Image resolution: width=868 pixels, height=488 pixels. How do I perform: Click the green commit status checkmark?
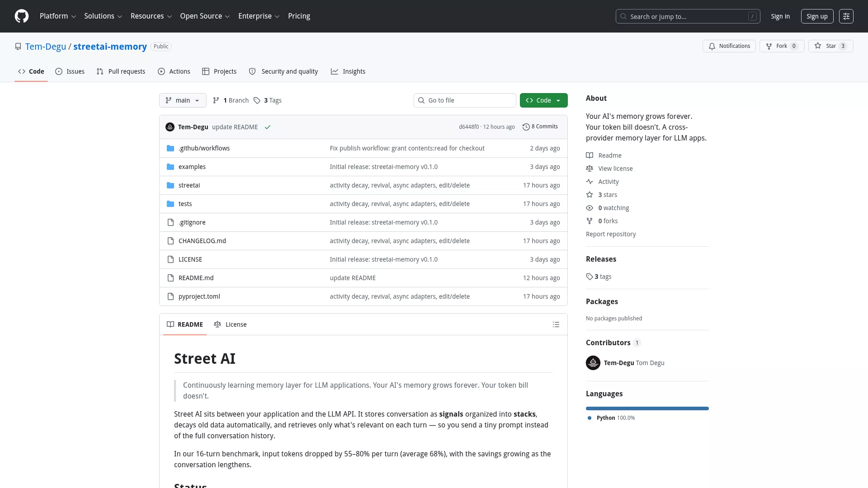pyautogui.click(x=268, y=127)
